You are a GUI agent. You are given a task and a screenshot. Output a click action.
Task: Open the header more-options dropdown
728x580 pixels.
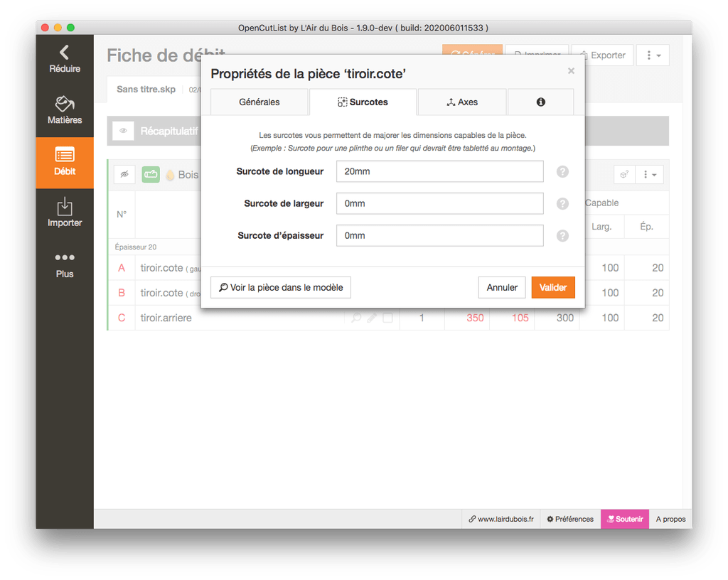pos(653,55)
